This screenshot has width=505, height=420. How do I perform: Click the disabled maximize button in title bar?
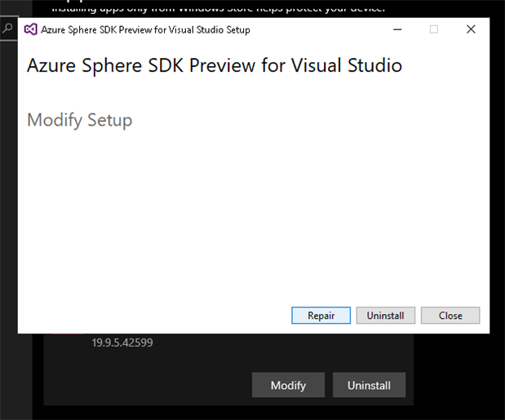click(434, 29)
